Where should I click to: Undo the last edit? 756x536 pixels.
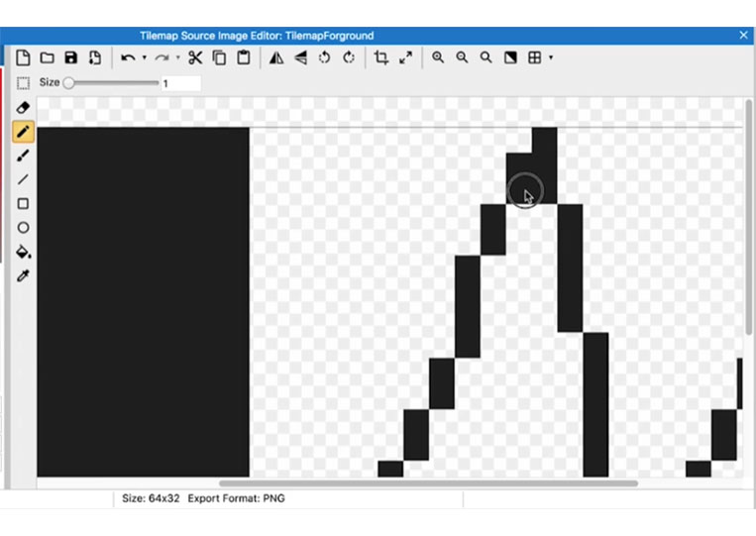coord(128,57)
